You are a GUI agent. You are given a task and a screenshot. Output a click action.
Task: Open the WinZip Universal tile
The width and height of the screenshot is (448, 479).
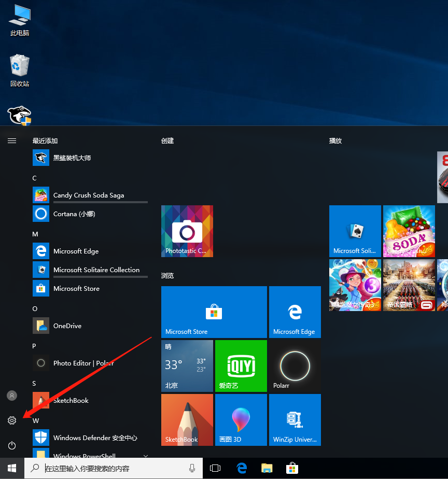coord(295,420)
